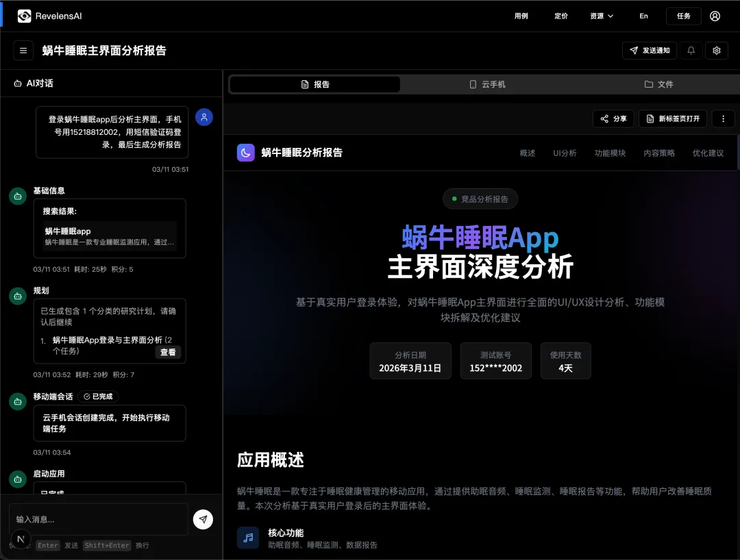Click the 应用概述 heading

(x=271, y=459)
